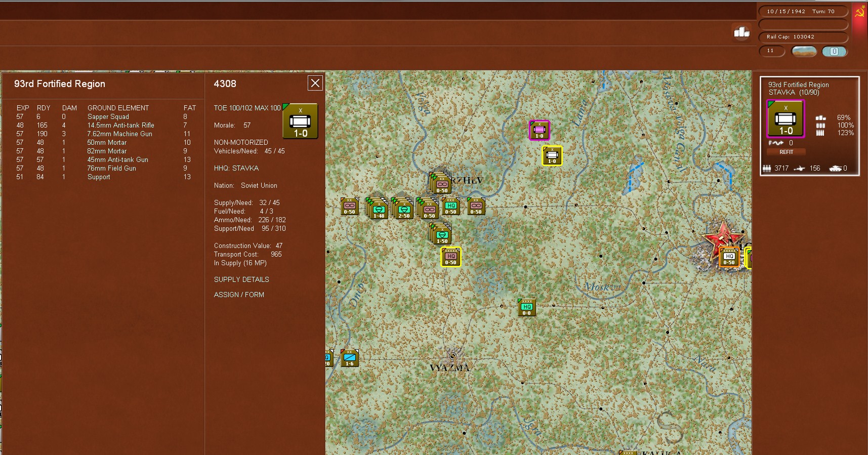This screenshot has height=455, width=868.
Task: Click the 45mm Anti-tank Gun element row
Action: click(106, 159)
